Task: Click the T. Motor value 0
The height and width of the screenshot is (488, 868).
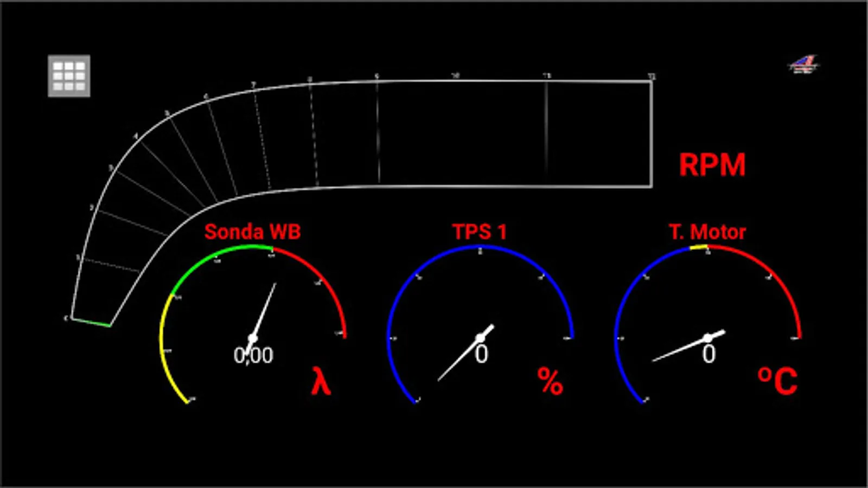Action: [709, 355]
